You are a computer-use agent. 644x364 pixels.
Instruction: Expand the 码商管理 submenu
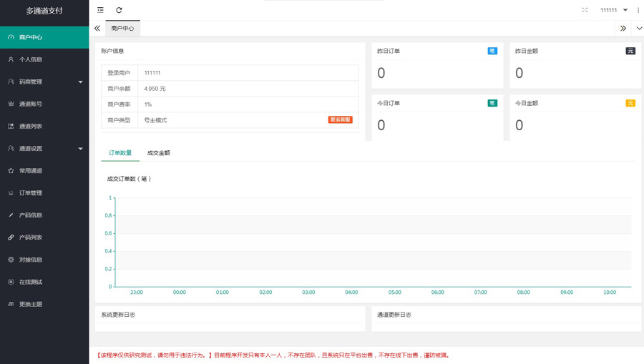coord(44,82)
